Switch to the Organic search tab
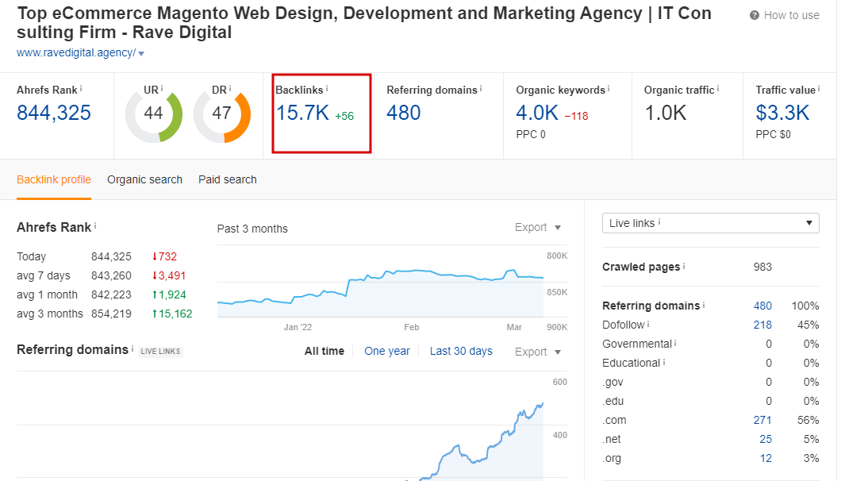The height and width of the screenshot is (481, 868). point(144,179)
